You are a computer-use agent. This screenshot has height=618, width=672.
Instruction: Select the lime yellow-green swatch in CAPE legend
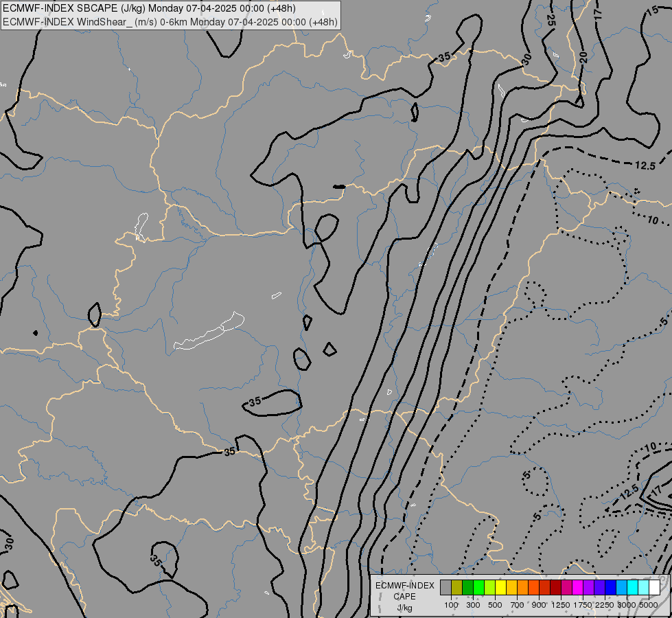489,587
